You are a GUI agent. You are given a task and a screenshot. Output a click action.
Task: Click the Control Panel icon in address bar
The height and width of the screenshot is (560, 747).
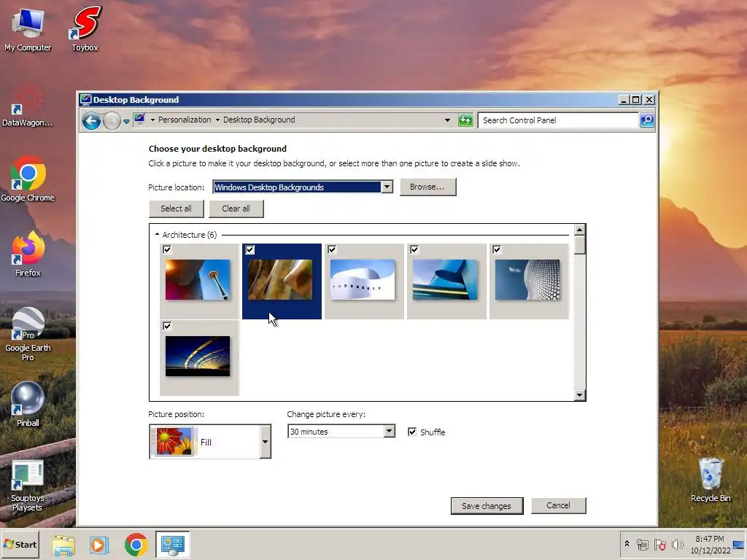click(139, 119)
